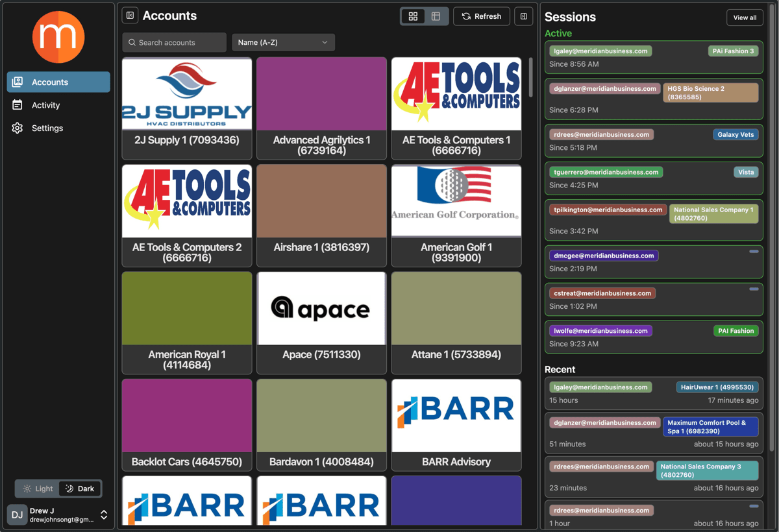Click into Search accounts field

pyautogui.click(x=175, y=42)
